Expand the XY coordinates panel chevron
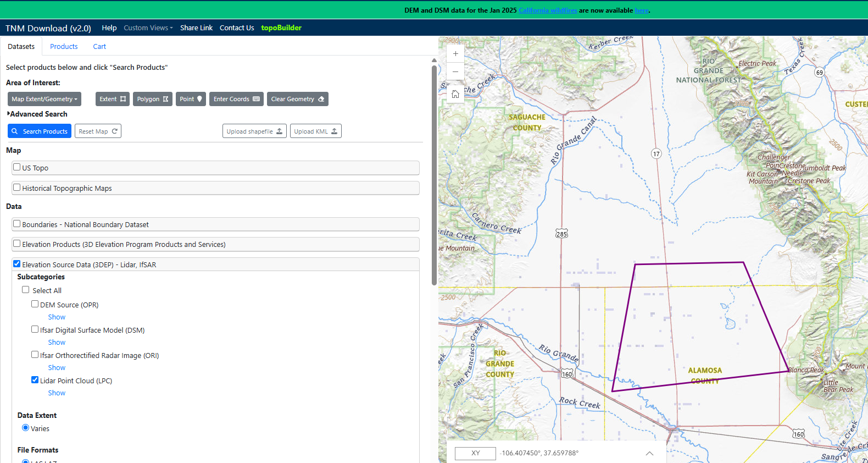This screenshot has width=868, height=463. tap(649, 454)
